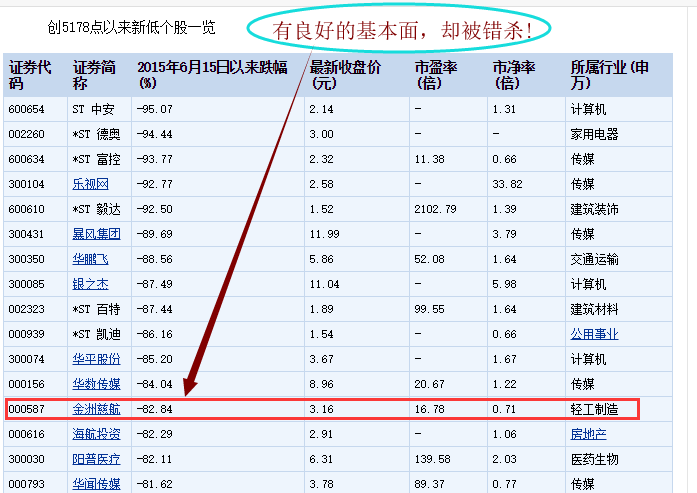Select stock code 002323
This screenshot has width=697, height=493.
(26, 309)
